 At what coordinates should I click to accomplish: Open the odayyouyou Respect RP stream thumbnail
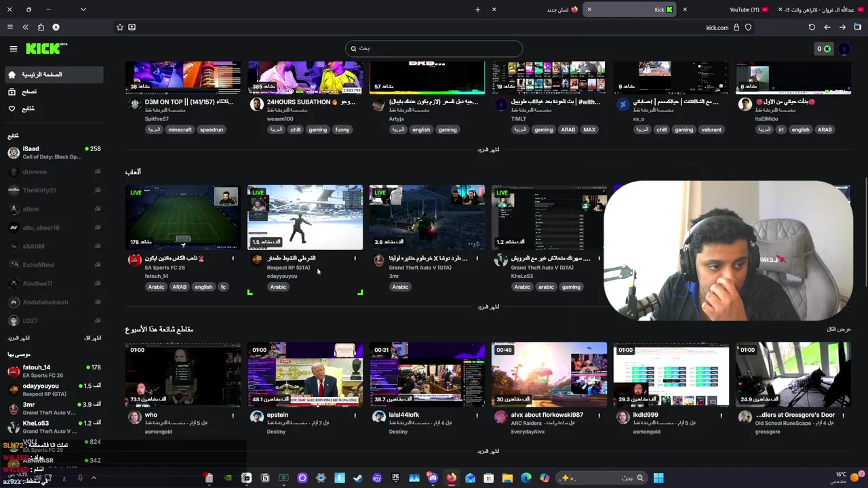tap(305, 217)
